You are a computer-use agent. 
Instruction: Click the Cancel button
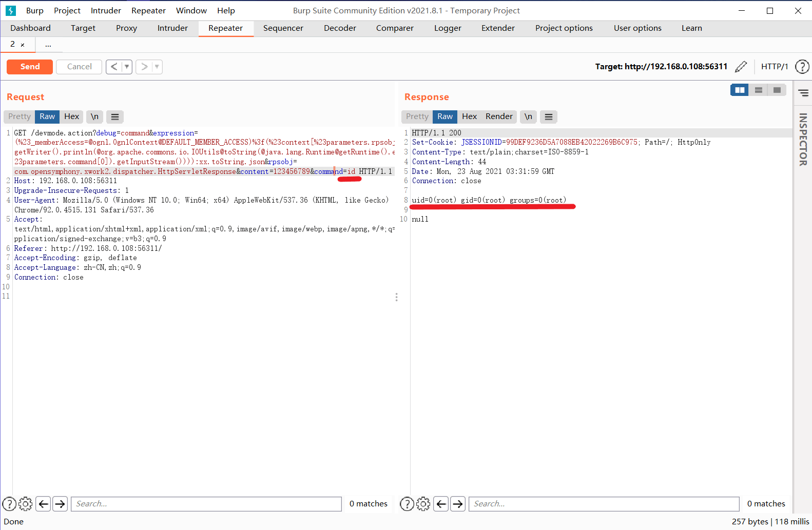(x=79, y=67)
